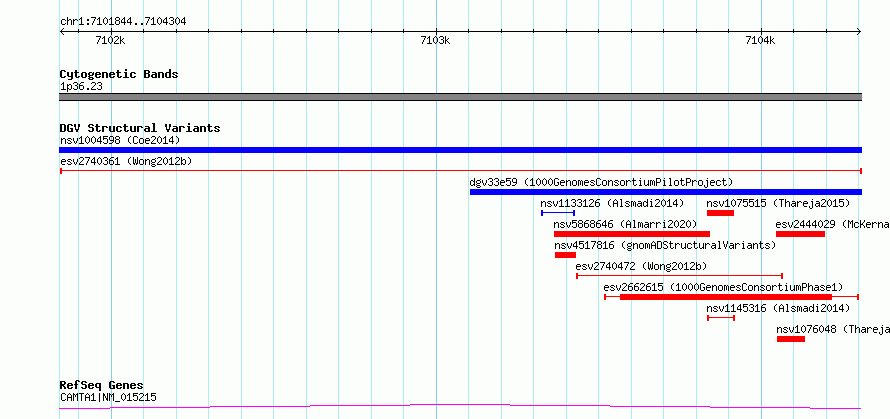
Task: Click the grey 1p36.23 cytogenetic band
Action: point(460,97)
